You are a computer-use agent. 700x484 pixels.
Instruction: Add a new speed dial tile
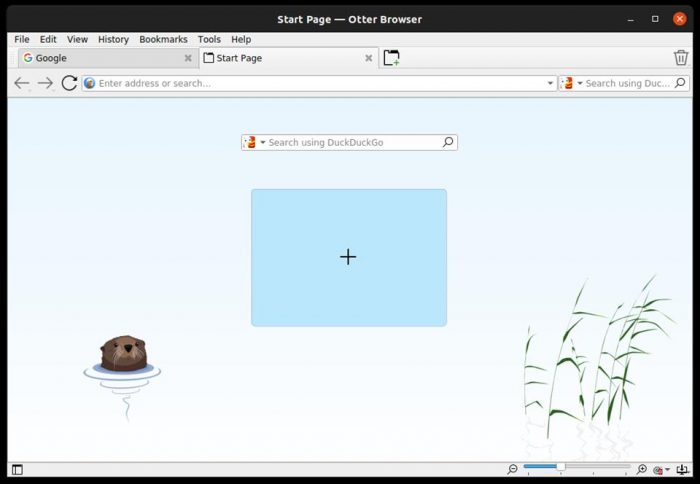click(348, 257)
